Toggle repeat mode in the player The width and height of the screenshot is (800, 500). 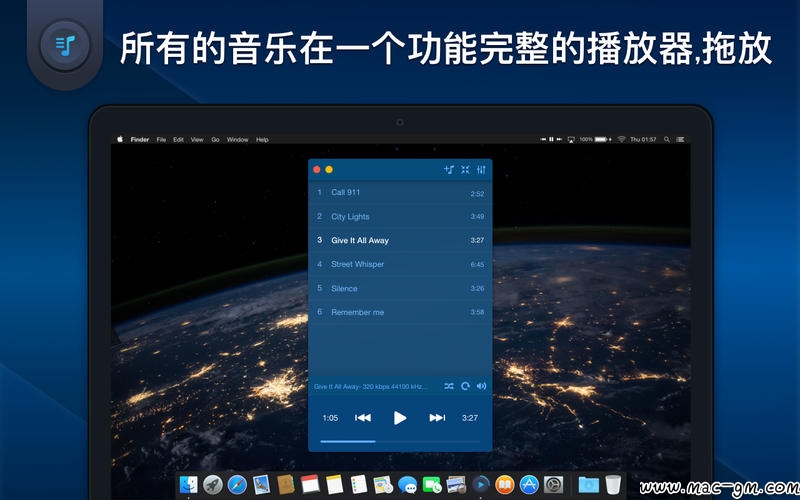coord(465,386)
